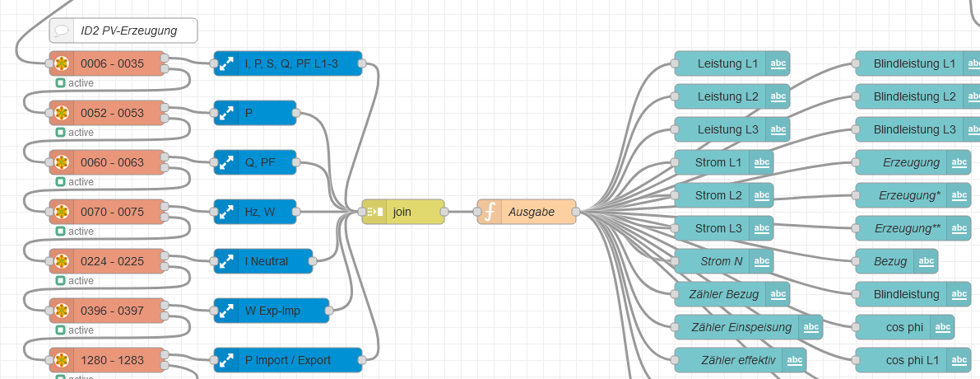
Task: Click the parser icon on P Import / Export
Action: pos(226,359)
